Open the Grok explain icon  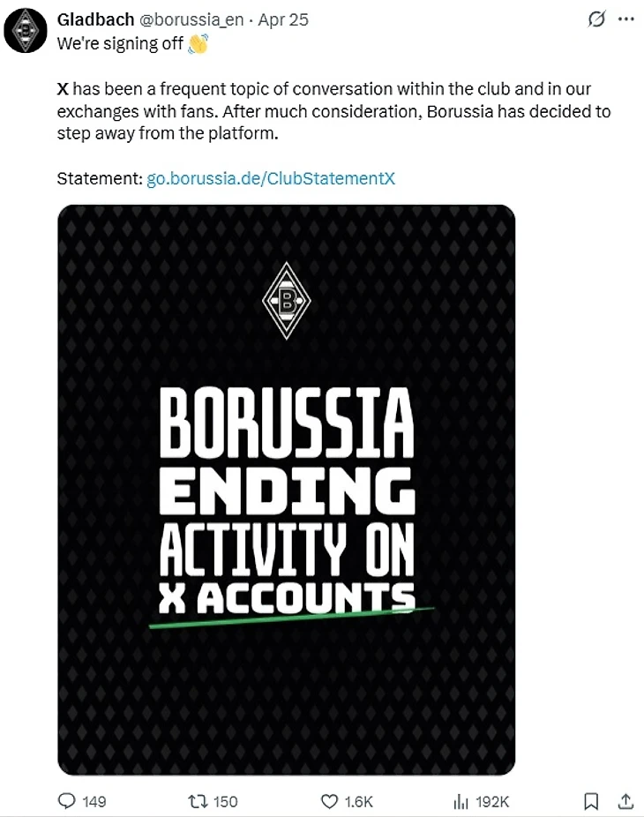click(x=596, y=19)
